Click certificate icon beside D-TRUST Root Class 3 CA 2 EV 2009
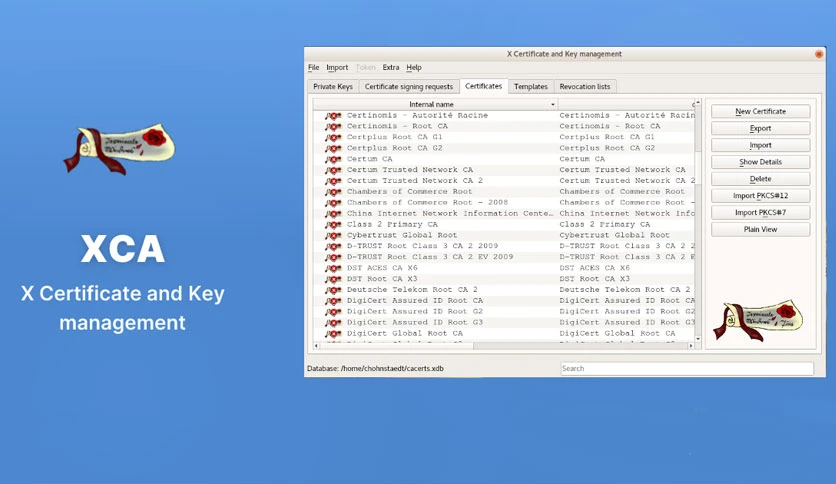 pos(333,257)
